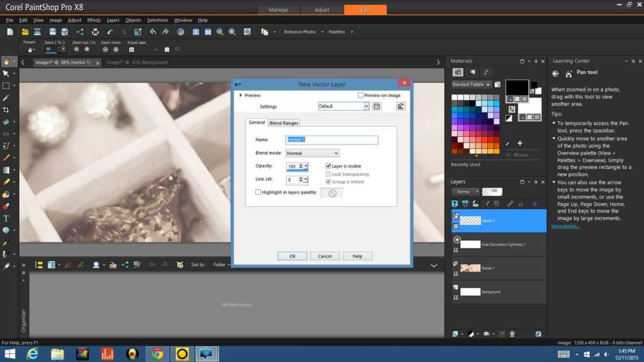The width and height of the screenshot is (644, 362).
Task: Click the Save icon in the toolbar
Action: tap(53, 31)
